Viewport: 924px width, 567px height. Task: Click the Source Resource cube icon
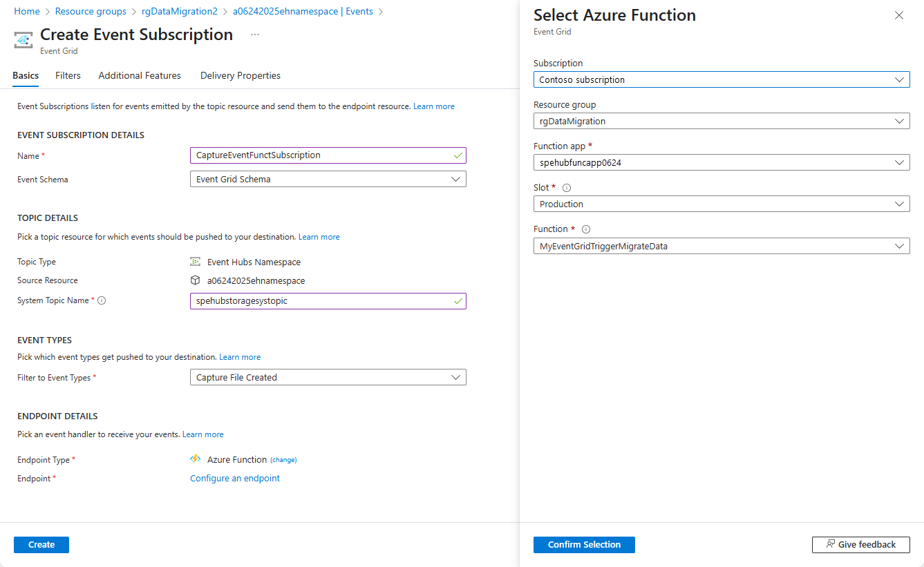pyautogui.click(x=196, y=280)
